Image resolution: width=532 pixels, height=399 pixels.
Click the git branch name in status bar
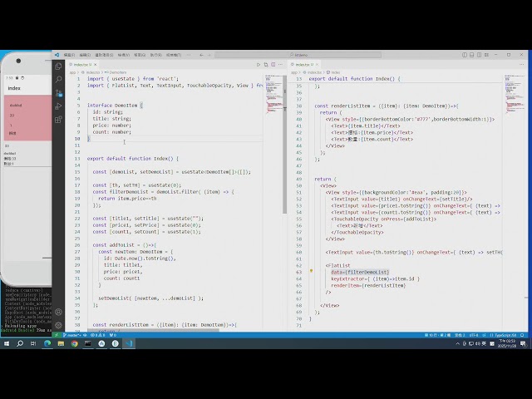(x=72, y=334)
